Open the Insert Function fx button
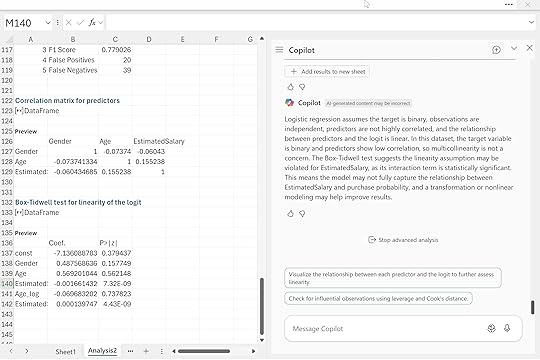 coord(92,23)
